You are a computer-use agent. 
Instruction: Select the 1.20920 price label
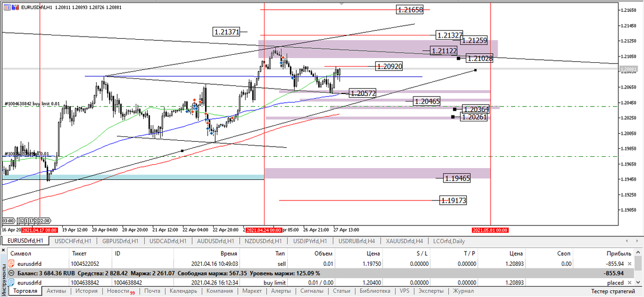pyautogui.click(x=389, y=66)
